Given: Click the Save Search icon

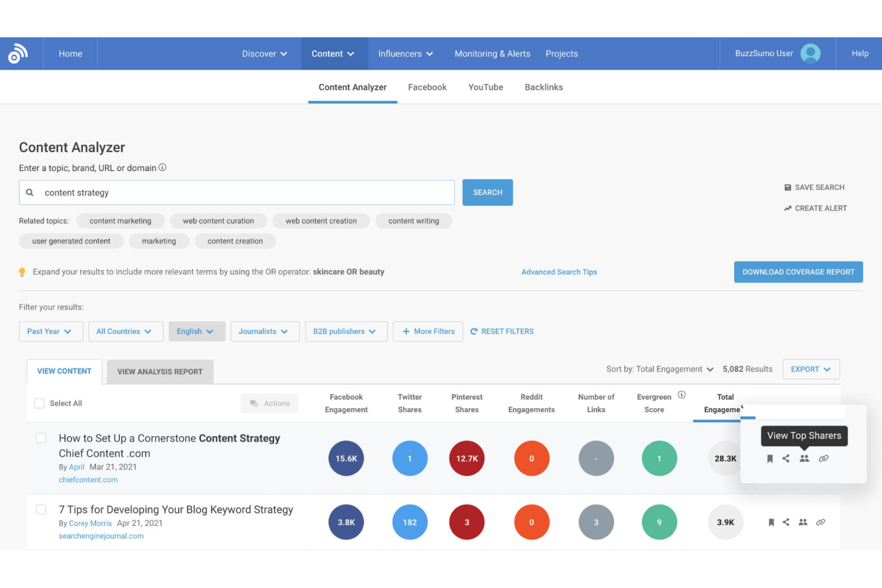Looking at the screenshot, I should pyautogui.click(x=788, y=187).
